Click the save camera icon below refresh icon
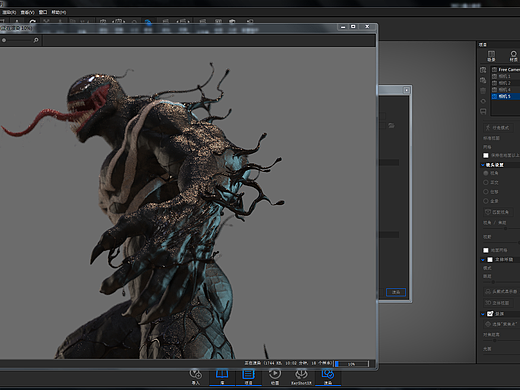The image size is (520, 390). coord(483,111)
